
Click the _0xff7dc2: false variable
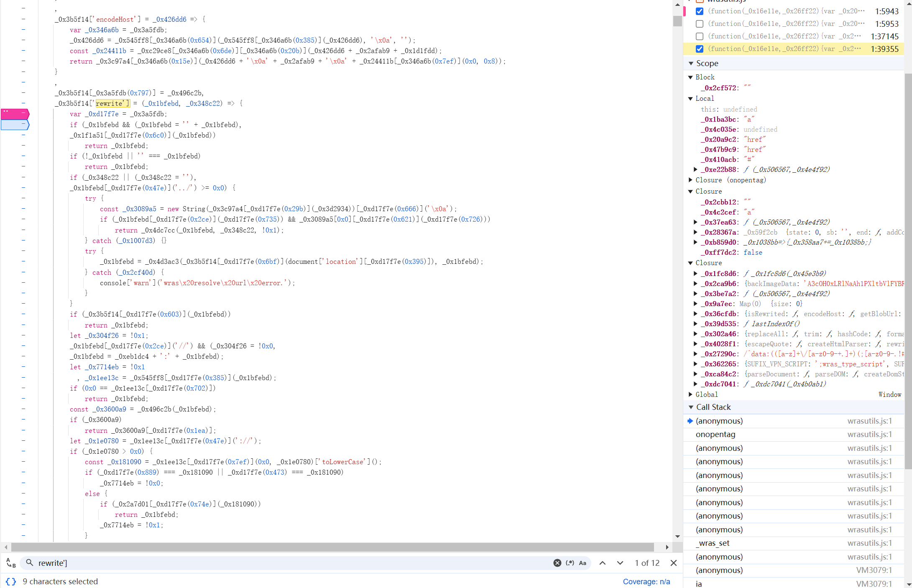(731, 252)
